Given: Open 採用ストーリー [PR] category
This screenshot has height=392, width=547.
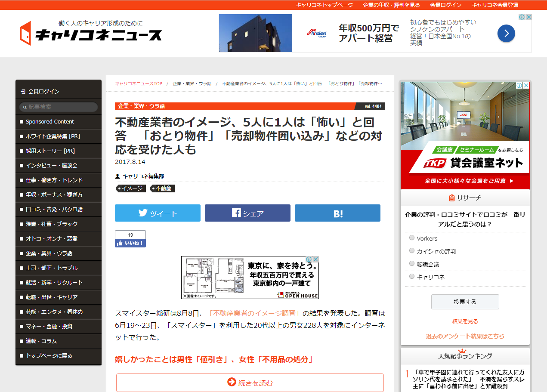Looking at the screenshot, I should (x=59, y=151).
